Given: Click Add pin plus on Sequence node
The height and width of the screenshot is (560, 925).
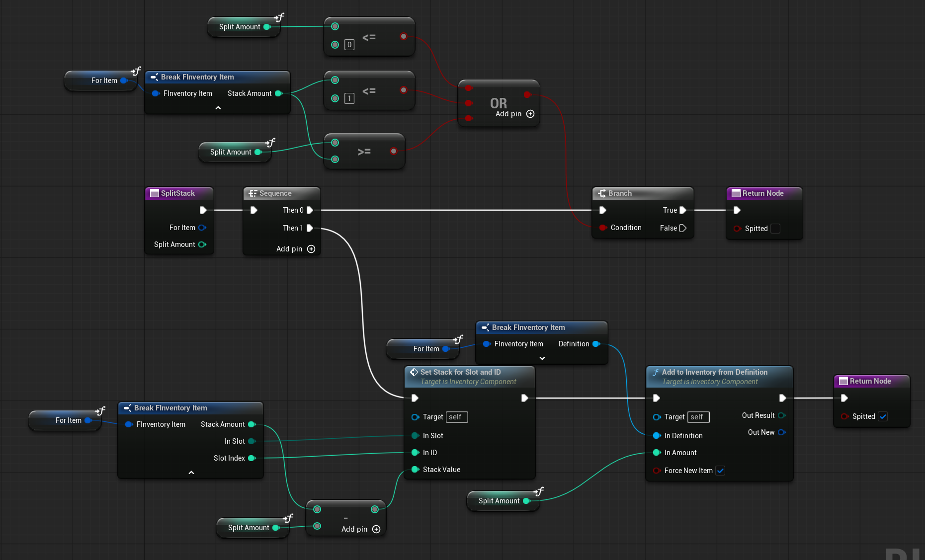Looking at the screenshot, I should tap(311, 249).
